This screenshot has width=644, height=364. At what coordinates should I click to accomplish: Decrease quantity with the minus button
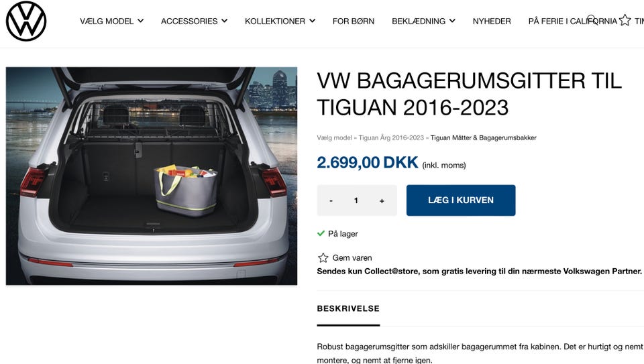(331, 200)
